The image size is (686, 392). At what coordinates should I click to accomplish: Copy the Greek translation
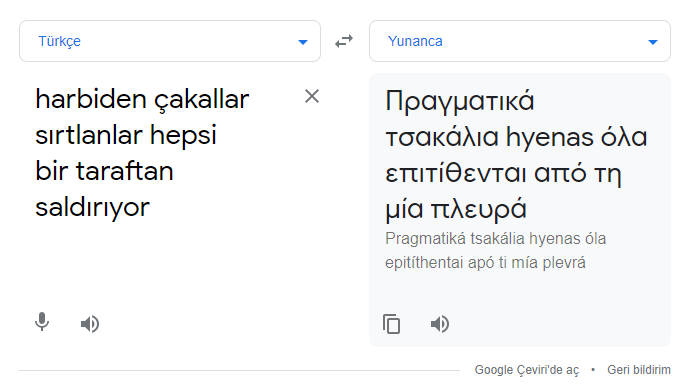point(392,324)
